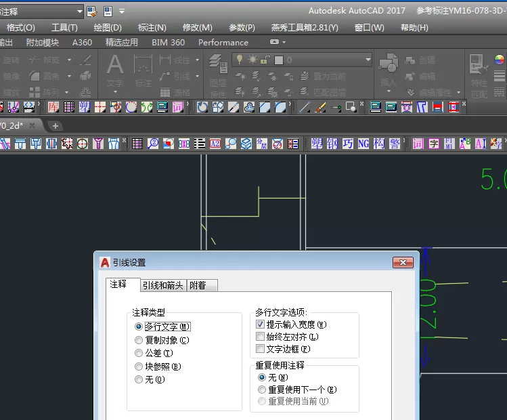Screen dimensions: 507x420
Task: Click the 巧 toolbar icon
Action: click(x=348, y=144)
